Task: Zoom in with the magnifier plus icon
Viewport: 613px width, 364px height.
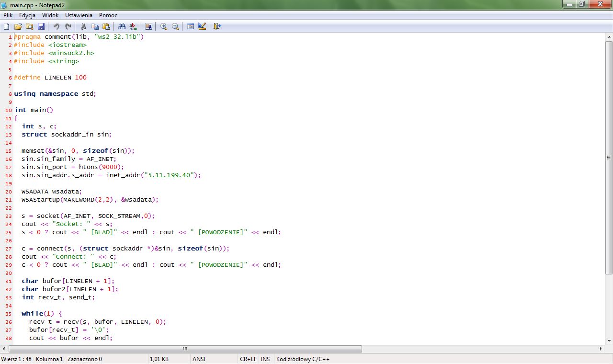Action: 163,26
